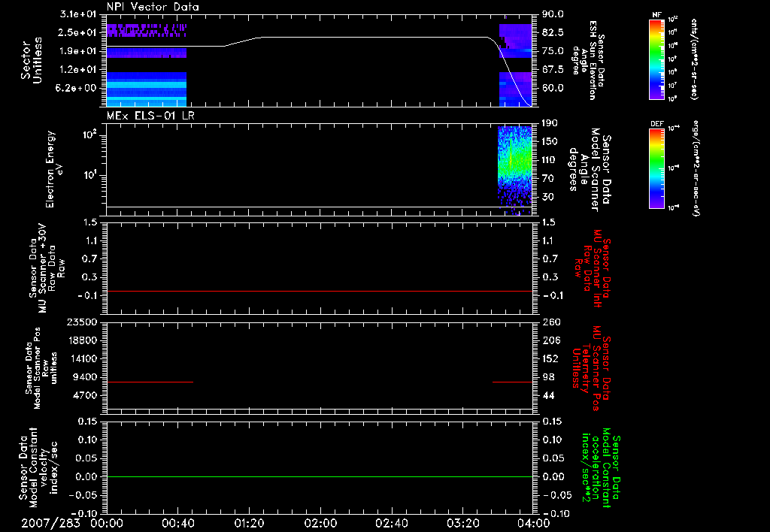Click the red MU Scanner raw data line

(x=320, y=291)
